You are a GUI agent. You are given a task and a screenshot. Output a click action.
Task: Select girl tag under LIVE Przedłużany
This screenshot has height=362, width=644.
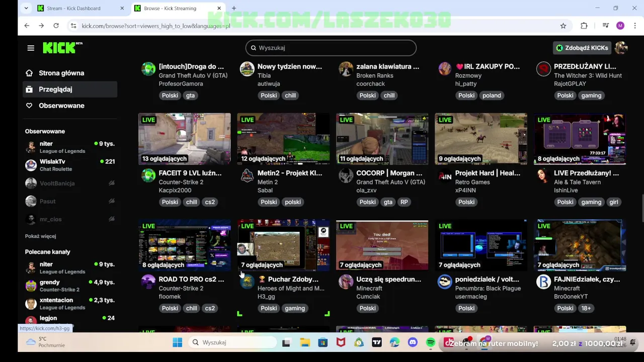click(x=614, y=202)
